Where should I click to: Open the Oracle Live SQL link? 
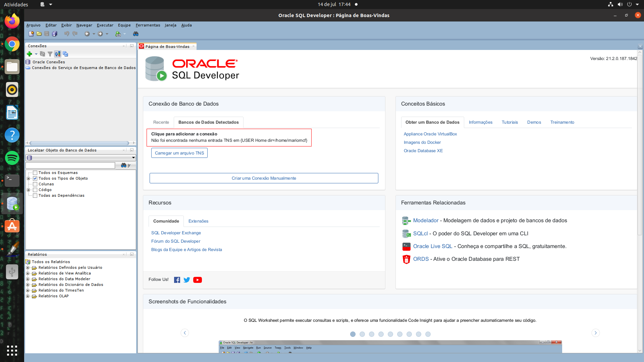[433, 246]
